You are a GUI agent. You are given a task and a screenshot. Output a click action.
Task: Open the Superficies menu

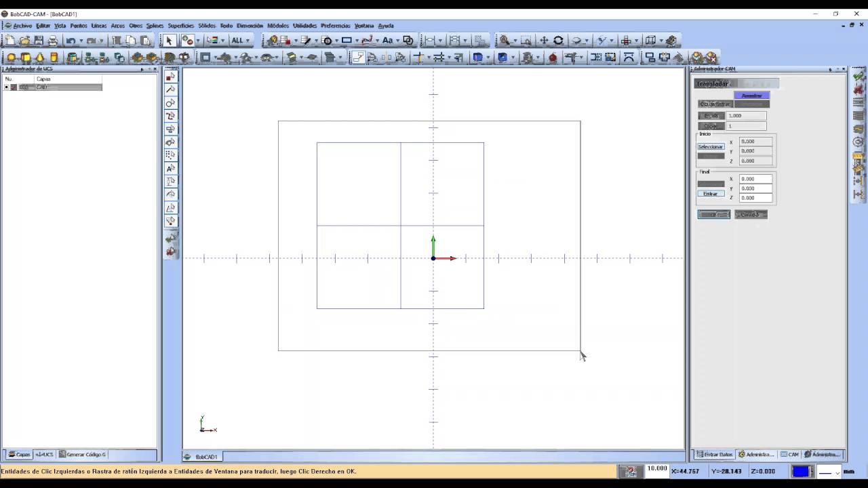click(181, 26)
